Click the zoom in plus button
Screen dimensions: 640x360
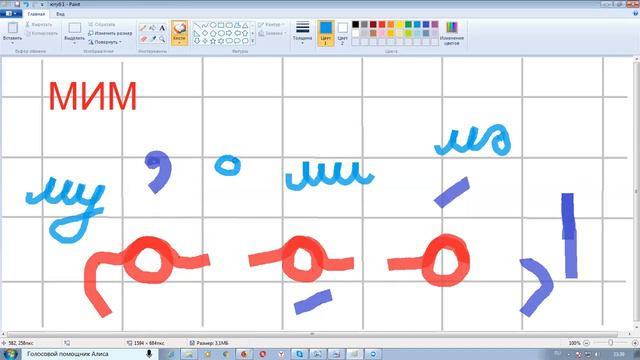(635, 343)
